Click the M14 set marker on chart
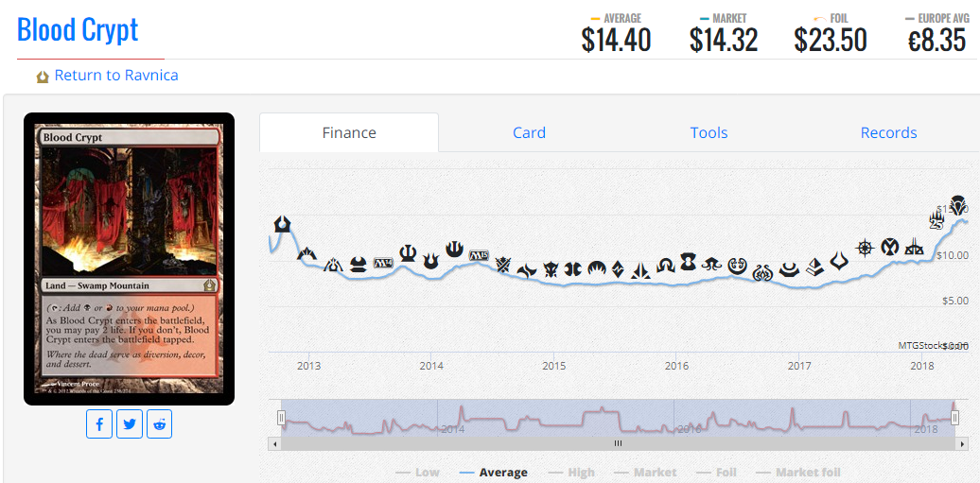The image size is (980, 483). coord(382,263)
